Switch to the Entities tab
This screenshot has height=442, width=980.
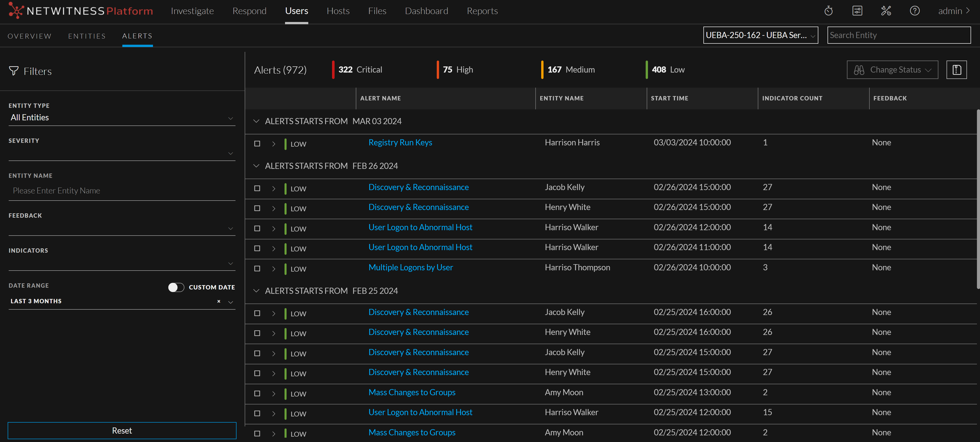coord(87,36)
